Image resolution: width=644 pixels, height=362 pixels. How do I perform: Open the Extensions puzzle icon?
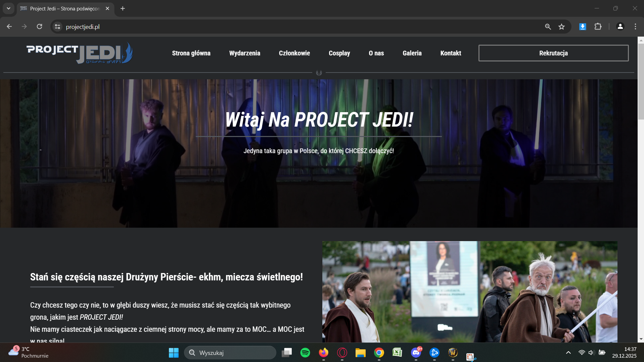point(598,27)
